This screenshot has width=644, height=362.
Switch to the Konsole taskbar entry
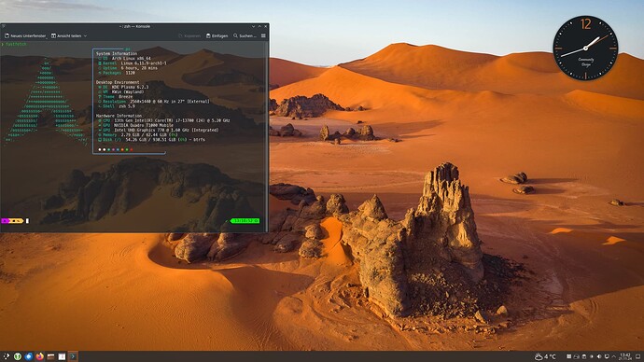click(73, 356)
